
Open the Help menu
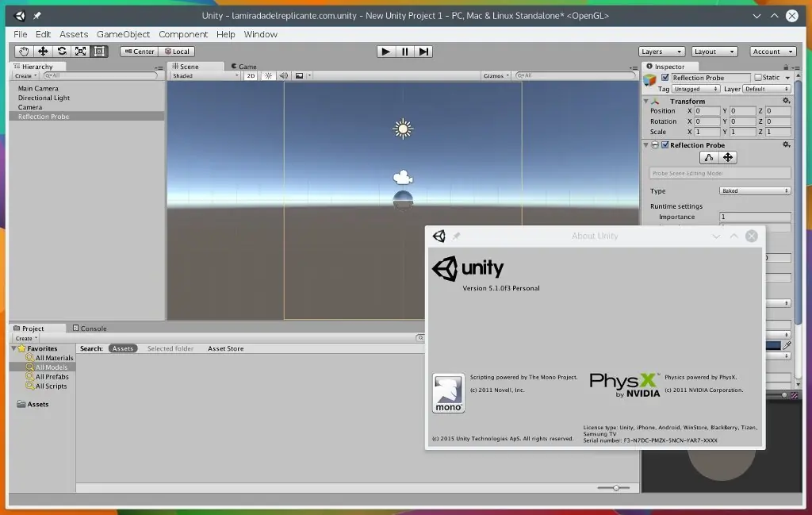coord(225,34)
